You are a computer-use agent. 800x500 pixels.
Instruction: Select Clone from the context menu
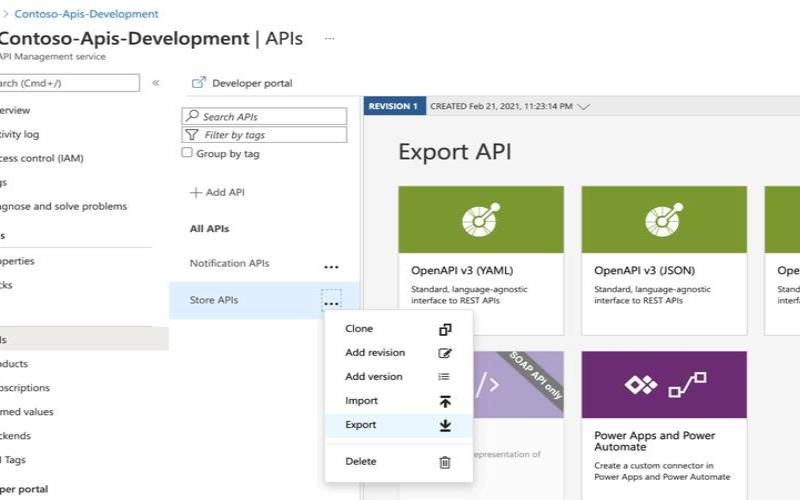click(398, 329)
